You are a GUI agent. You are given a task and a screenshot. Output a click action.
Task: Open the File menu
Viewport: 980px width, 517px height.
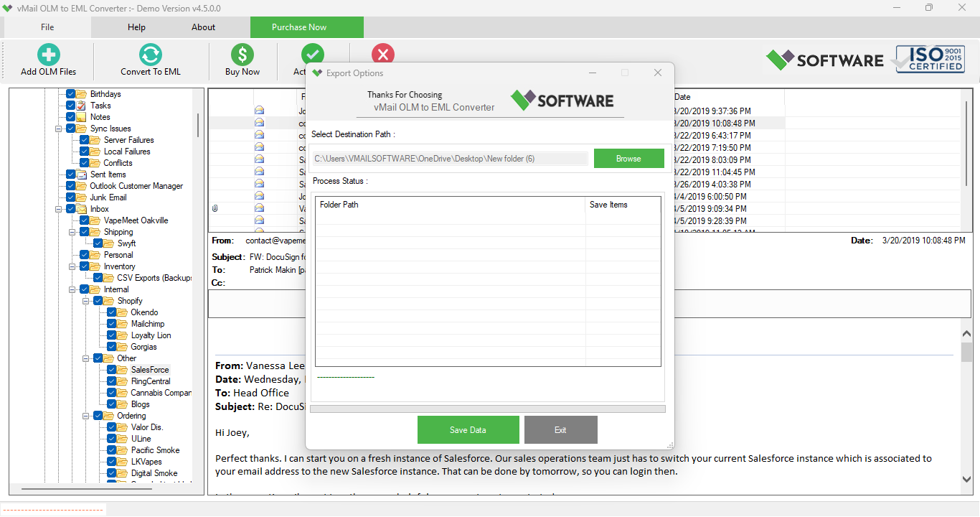[x=46, y=27]
